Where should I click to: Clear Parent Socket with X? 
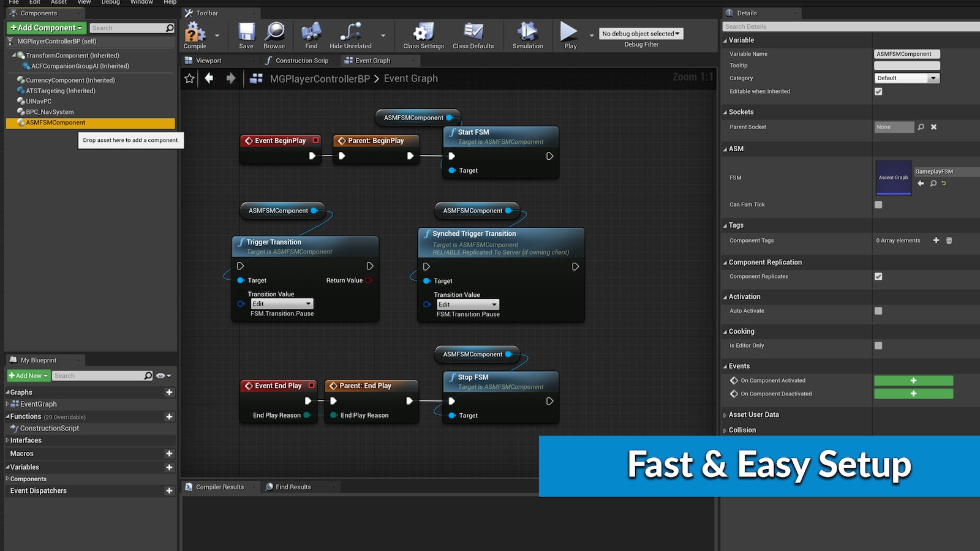933,127
